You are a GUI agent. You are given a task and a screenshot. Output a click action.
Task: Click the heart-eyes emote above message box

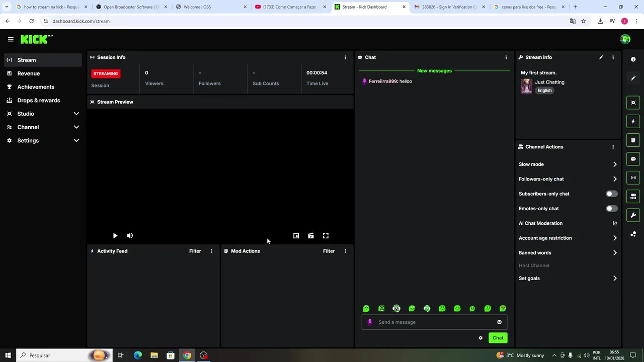coord(503,308)
